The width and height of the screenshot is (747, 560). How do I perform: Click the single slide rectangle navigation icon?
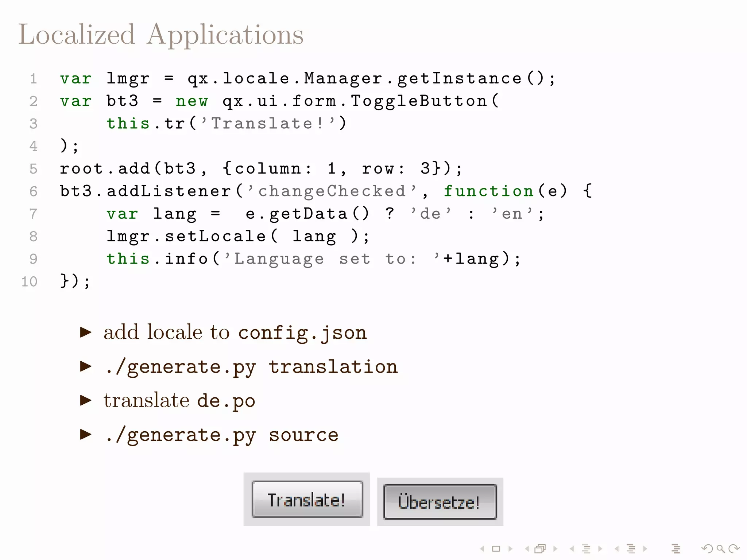pyautogui.click(x=496, y=549)
